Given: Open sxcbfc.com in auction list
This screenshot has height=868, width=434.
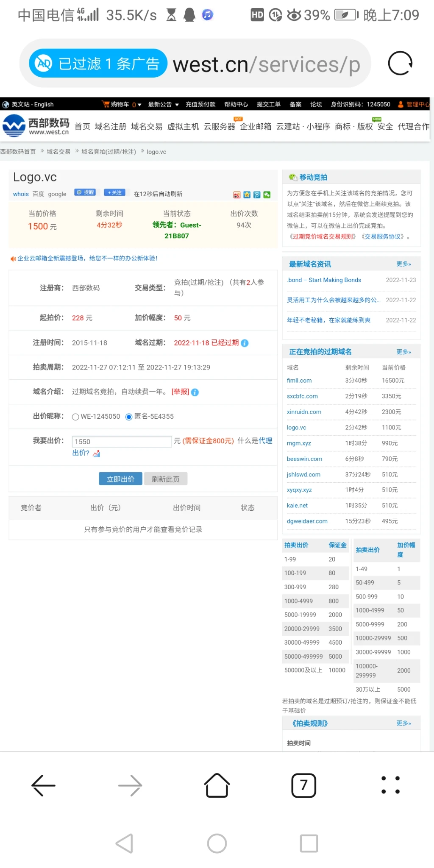Looking at the screenshot, I should 302,396.
